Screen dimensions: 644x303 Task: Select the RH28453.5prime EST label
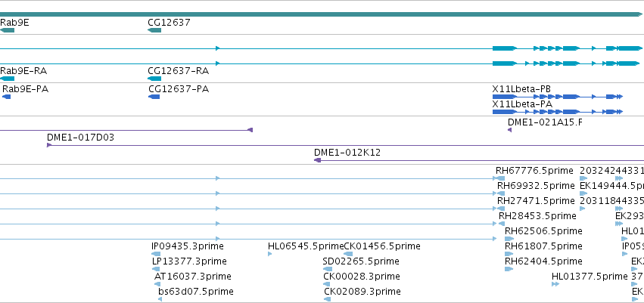pyautogui.click(x=537, y=215)
